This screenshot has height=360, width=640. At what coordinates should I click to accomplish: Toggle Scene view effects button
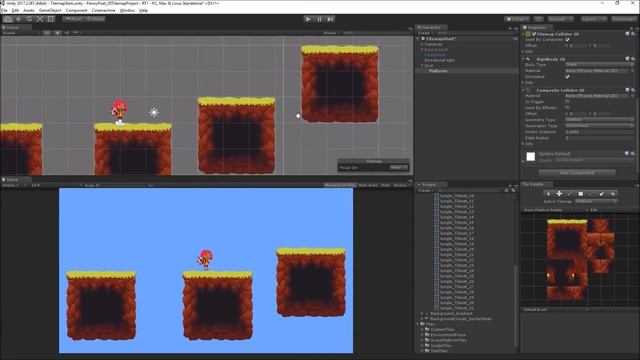pyautogui.click(x=76, y=33)
